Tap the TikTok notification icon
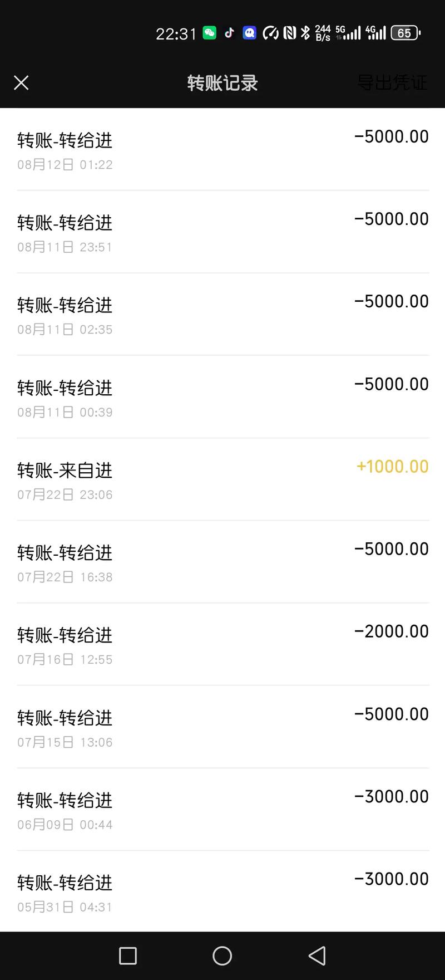The height and width of the screenshot is (980, 445). click(229, 33)
